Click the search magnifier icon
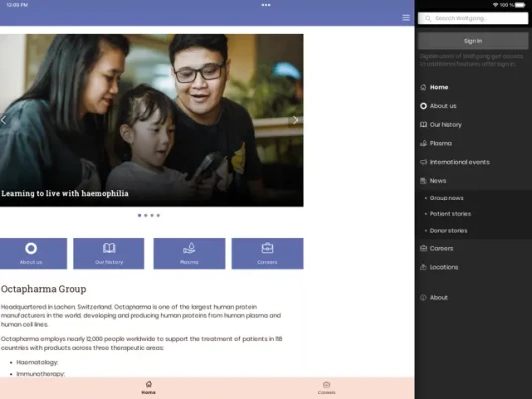Screen dimensions: 532x399 click(x=428, y=18)
